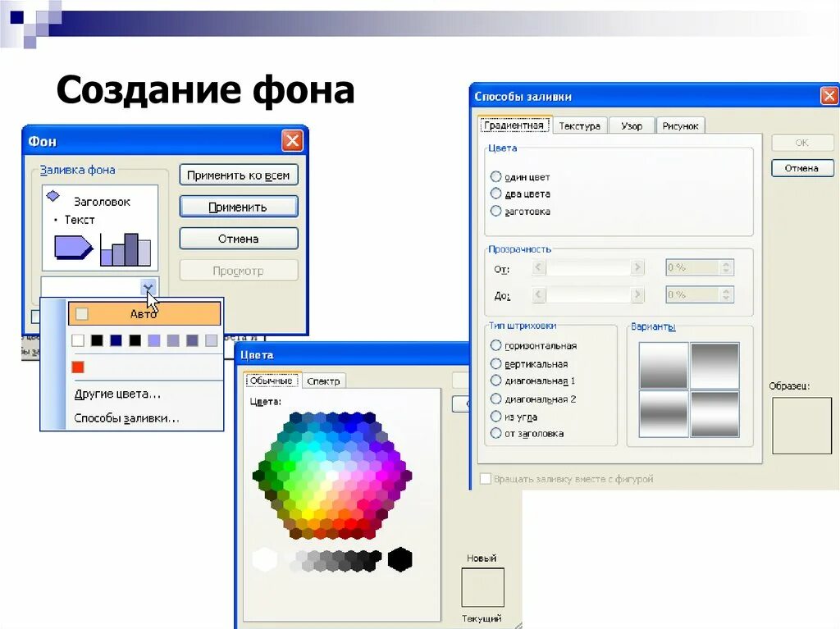The height and width of the screenshot is (629, 840).
Task: Select один цвет radio option
Action: (x=495, y=176)
